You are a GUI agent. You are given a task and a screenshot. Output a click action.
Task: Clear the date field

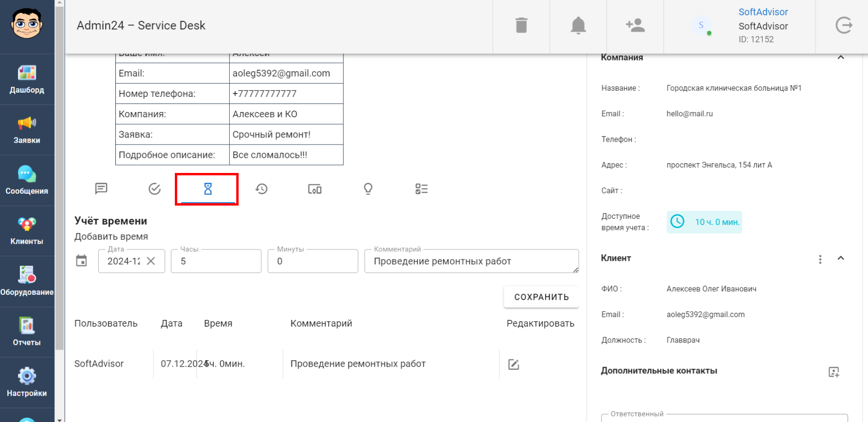[x=151, y=261]
